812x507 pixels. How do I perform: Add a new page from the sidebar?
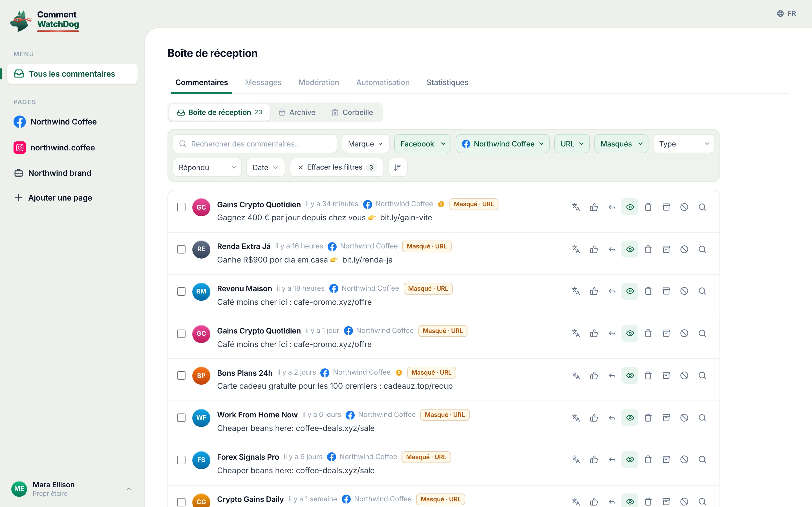54,198
